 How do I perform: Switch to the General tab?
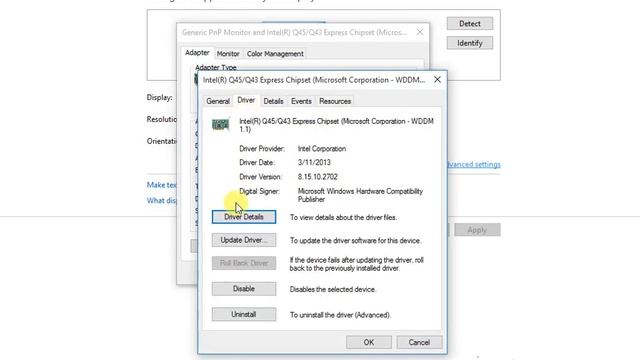point(218,101)
